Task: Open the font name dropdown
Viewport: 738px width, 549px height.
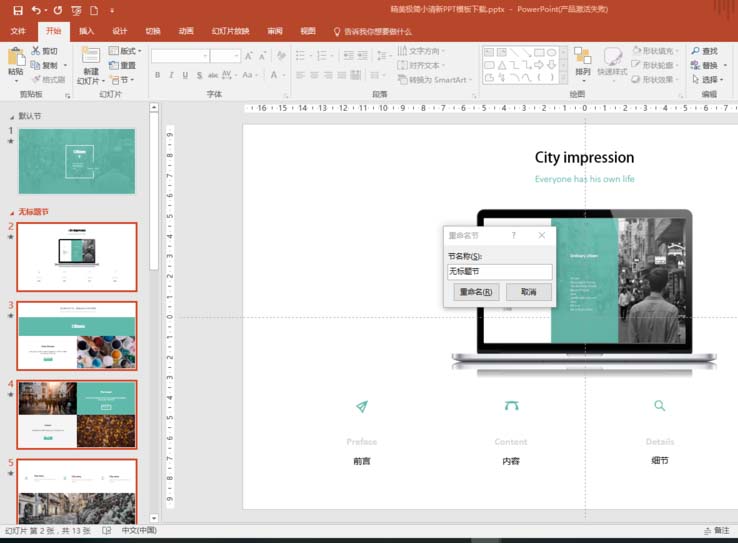Action: (x=204, y=56)
